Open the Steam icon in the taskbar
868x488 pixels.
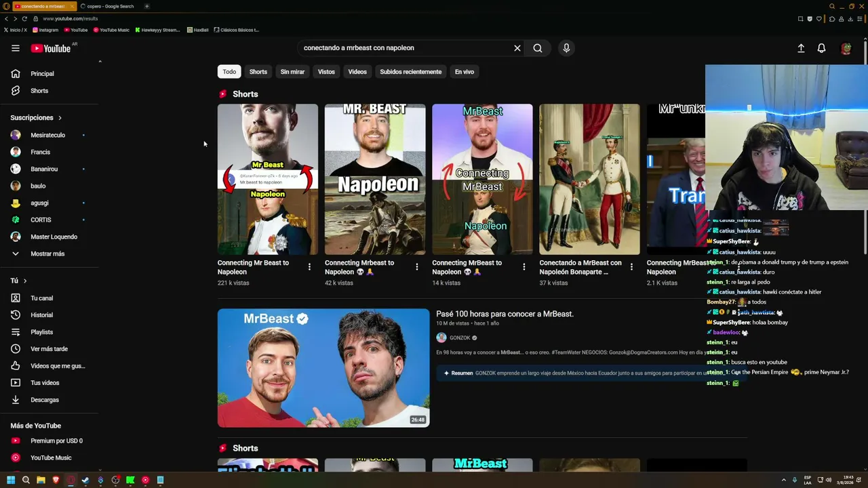pyautogui.click(x=85, y=480)
